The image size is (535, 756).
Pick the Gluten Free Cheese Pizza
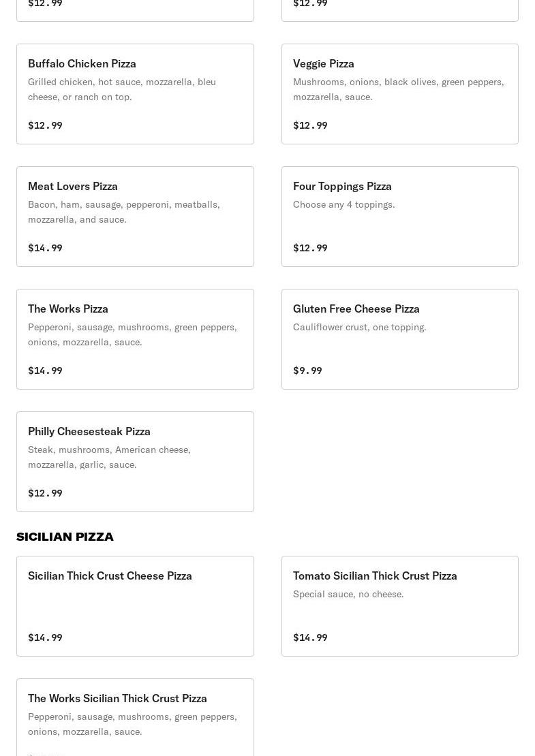coord(400,339)
